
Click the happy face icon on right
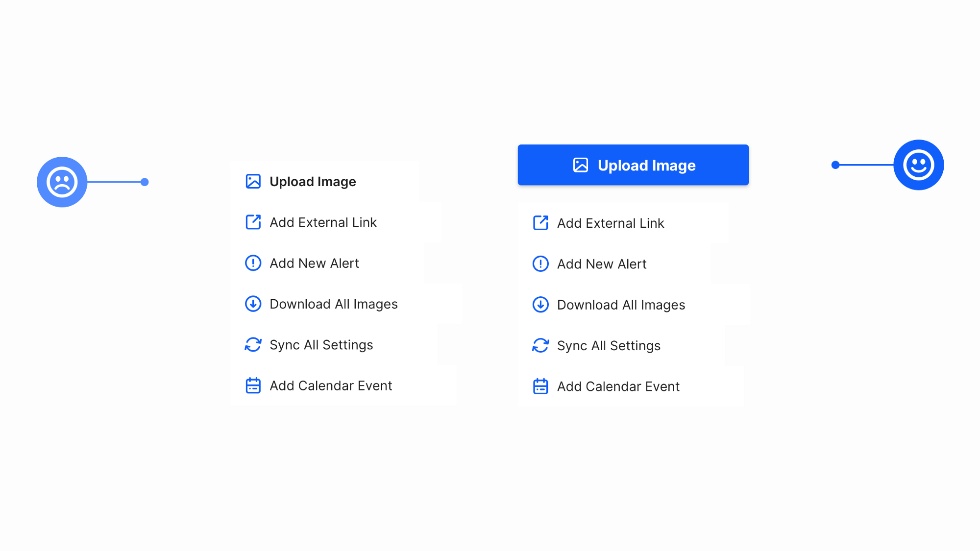(919, 165)
